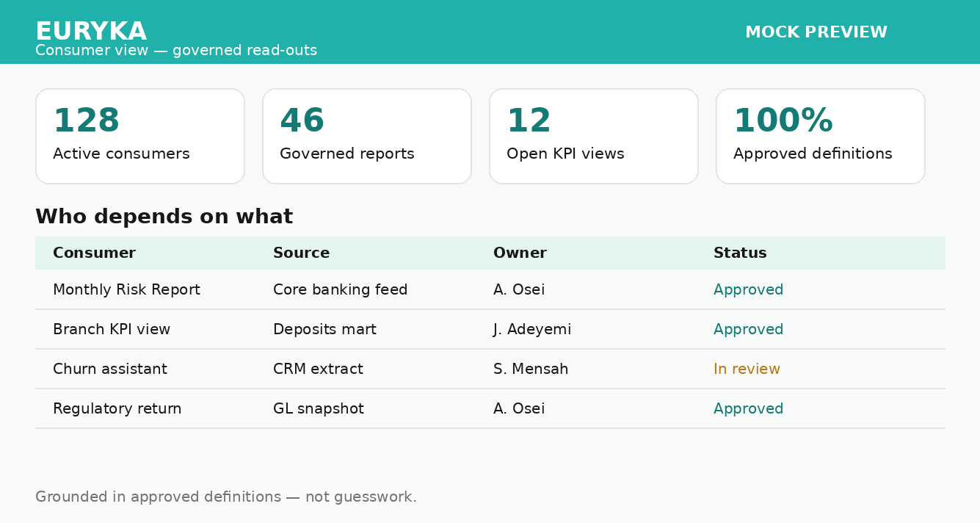This screenshot has width=980, height=523.
Task: Open the 128 Active consumers card
Action: pyautogui.click(x=140, y=136)
